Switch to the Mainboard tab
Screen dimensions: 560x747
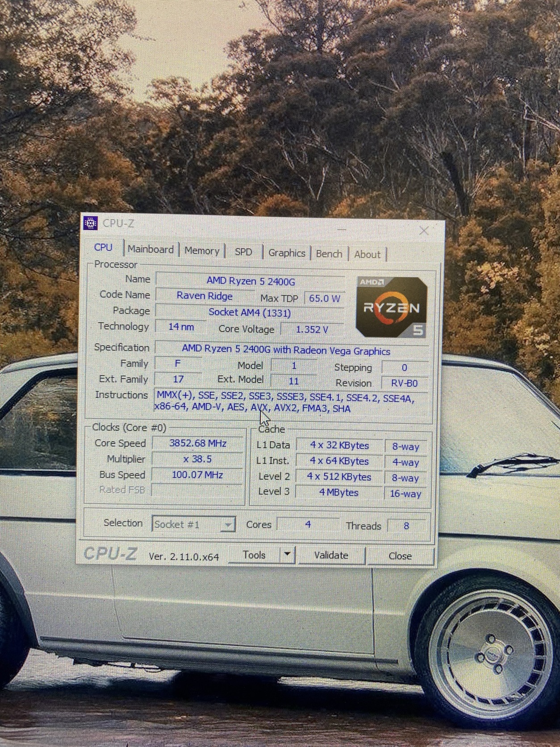pos(150,249)
